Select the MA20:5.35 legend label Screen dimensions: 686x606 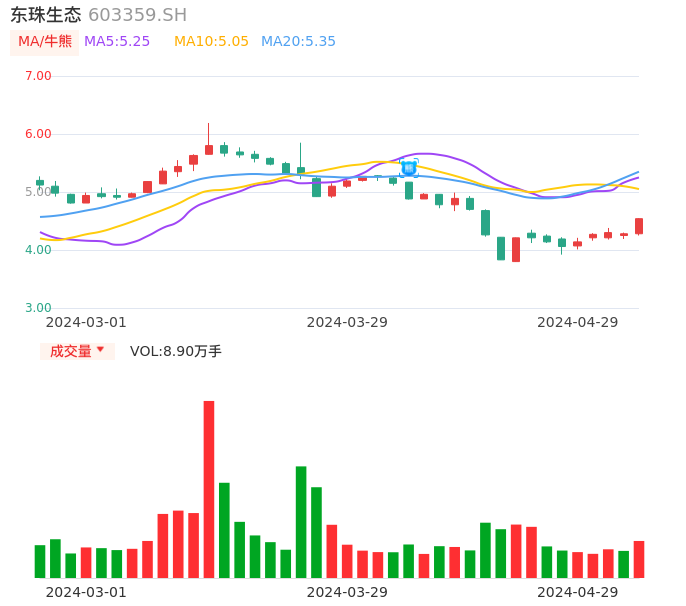coord(298,42)
